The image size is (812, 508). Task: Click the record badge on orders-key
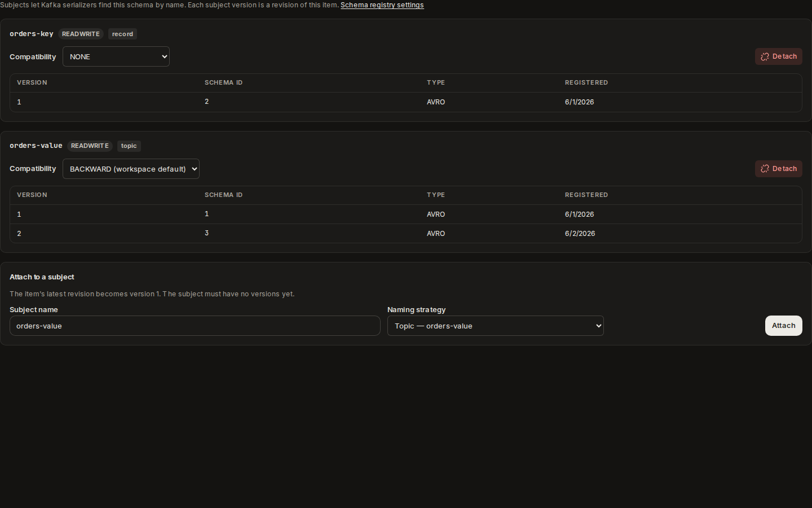122,34
